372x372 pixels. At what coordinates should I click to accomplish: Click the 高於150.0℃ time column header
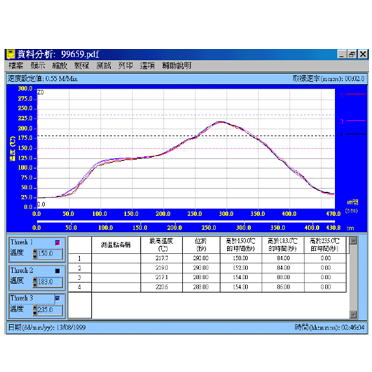coord(241,245)
